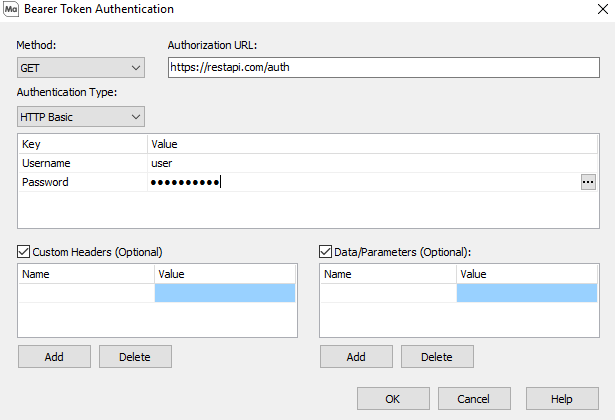Open the Method dropdown

click(81, 68)
